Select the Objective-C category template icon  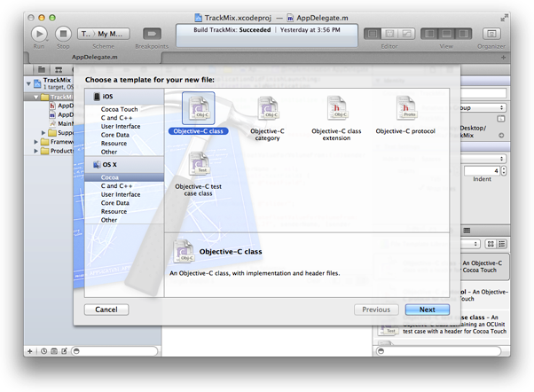268,108
